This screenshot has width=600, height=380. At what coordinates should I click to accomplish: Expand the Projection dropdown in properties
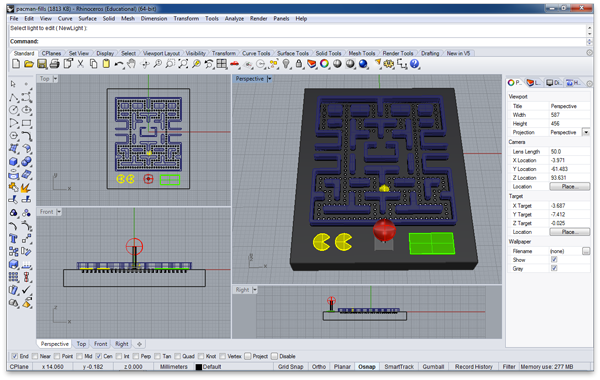pyautogui.click(x=586, y=132)
